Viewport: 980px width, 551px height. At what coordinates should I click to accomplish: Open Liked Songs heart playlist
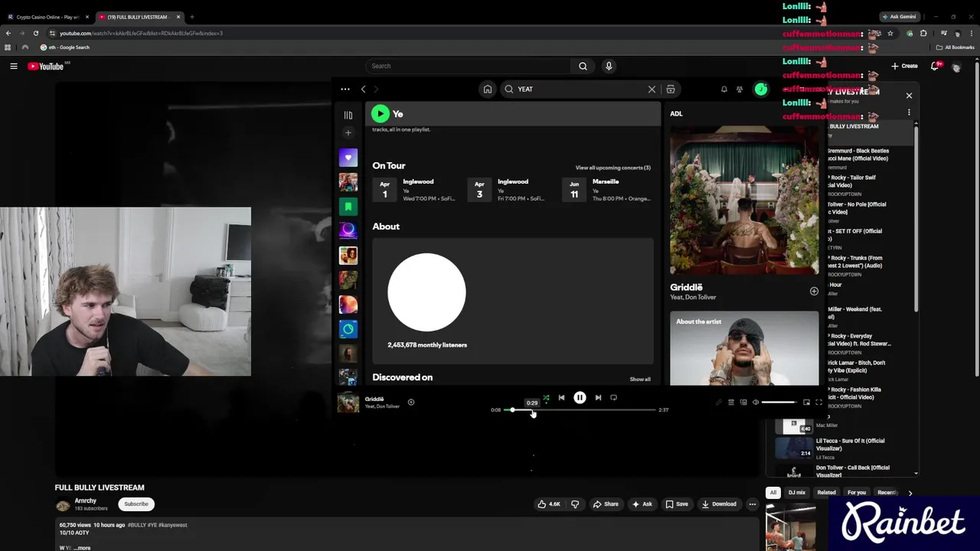coord(348,158)
